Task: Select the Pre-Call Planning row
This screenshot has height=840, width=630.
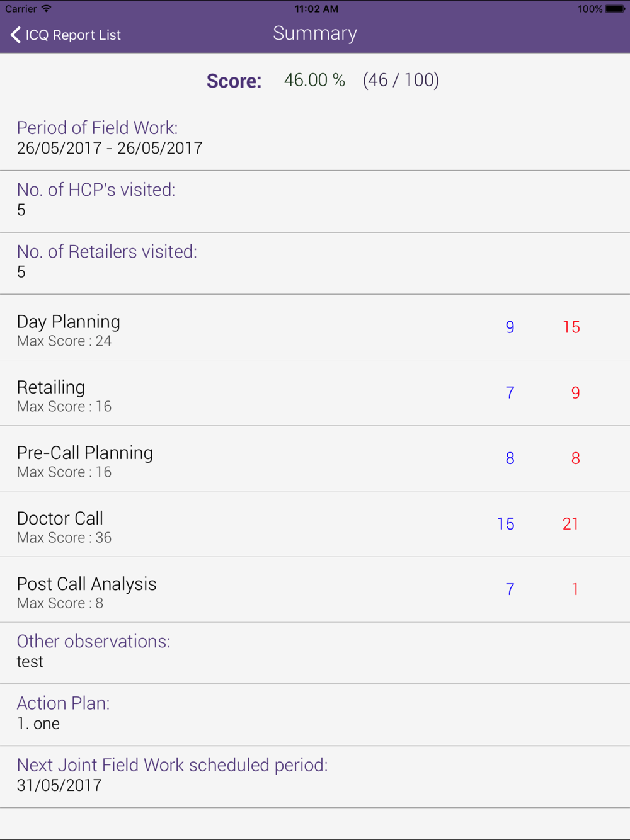Action: (x=315, y=458)
